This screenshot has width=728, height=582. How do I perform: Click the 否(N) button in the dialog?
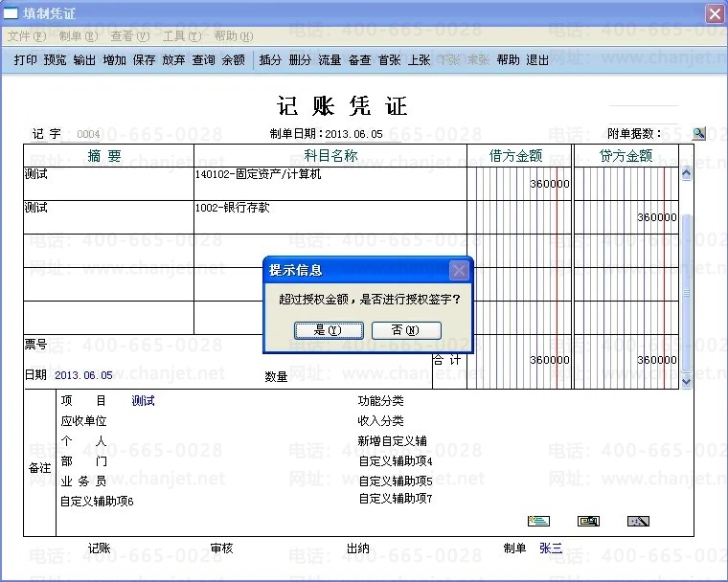[x=406, y=330]
